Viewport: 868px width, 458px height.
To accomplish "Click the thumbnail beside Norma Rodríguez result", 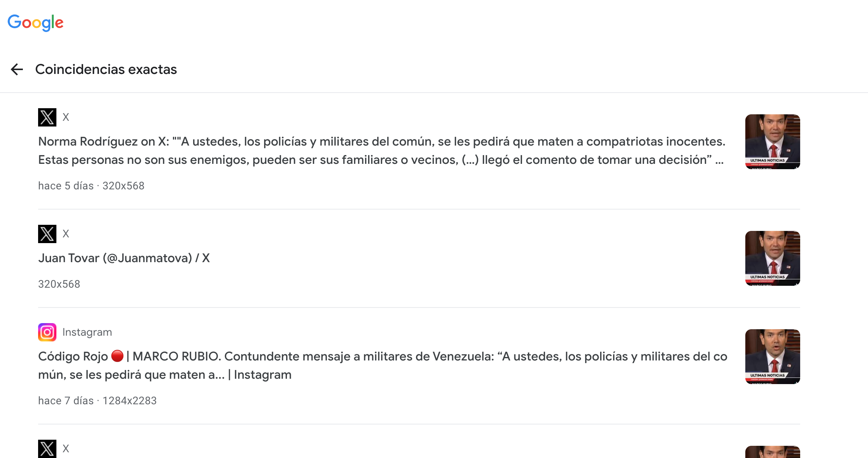I will (772, 142).
